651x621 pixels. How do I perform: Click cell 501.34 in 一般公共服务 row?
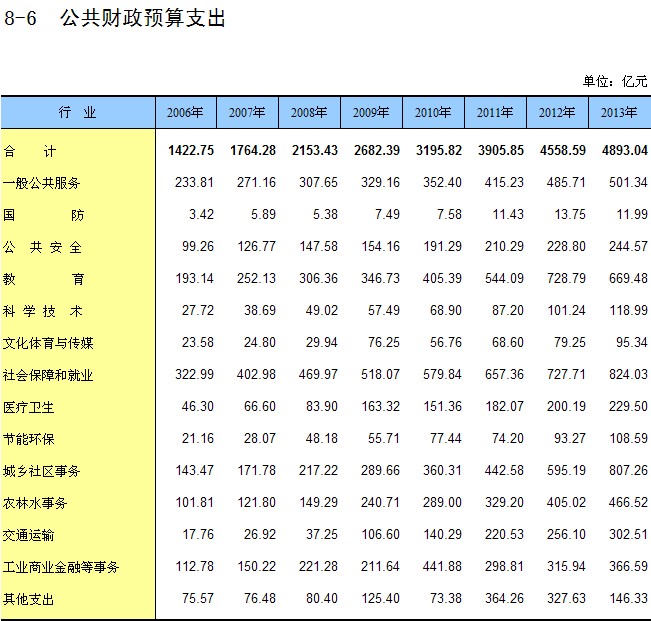[628, 182]
